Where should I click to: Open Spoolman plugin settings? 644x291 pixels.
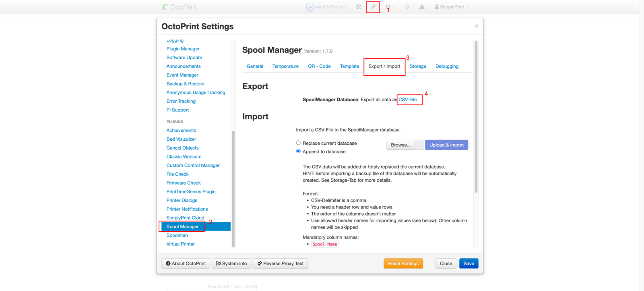[x=177, y=235]
